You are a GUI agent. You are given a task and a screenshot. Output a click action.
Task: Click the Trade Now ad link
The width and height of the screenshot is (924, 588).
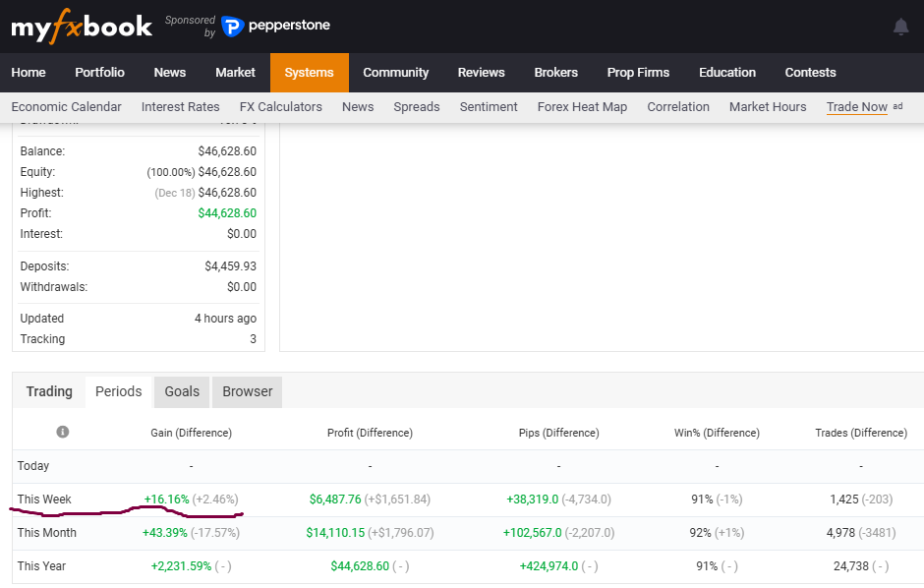click(x=857, y=106)
